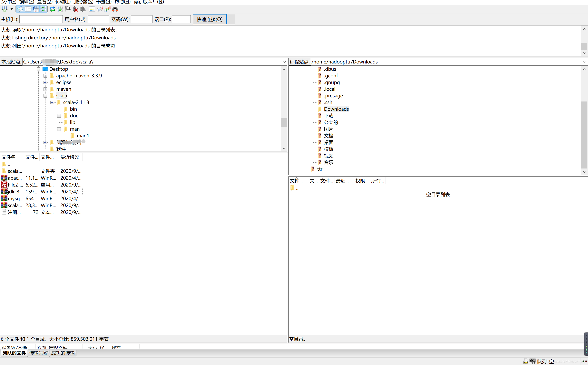Toggle the remote directory tree display
This screenshot has height=365, width=588.
point(36,9)
